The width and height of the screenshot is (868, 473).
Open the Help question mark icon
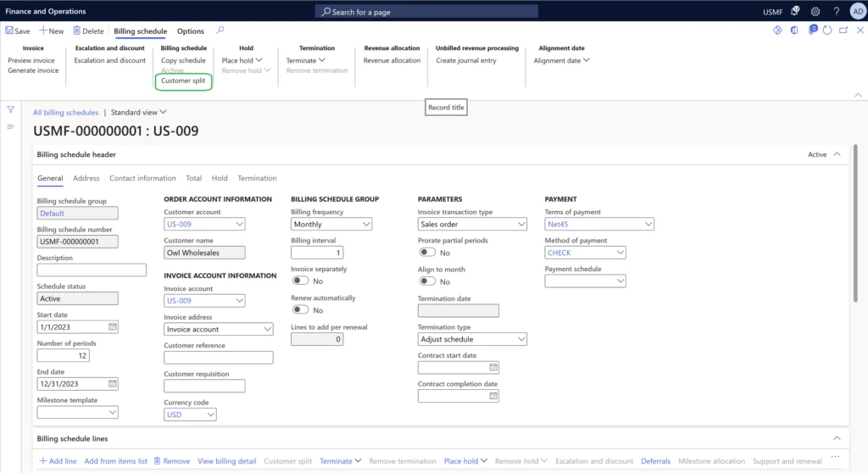(837, 11)
